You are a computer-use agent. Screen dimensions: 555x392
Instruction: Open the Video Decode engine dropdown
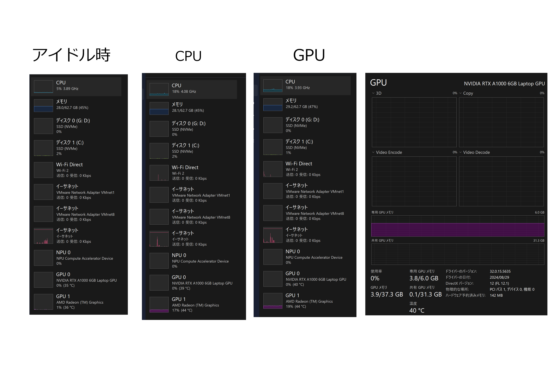point(461,152)
